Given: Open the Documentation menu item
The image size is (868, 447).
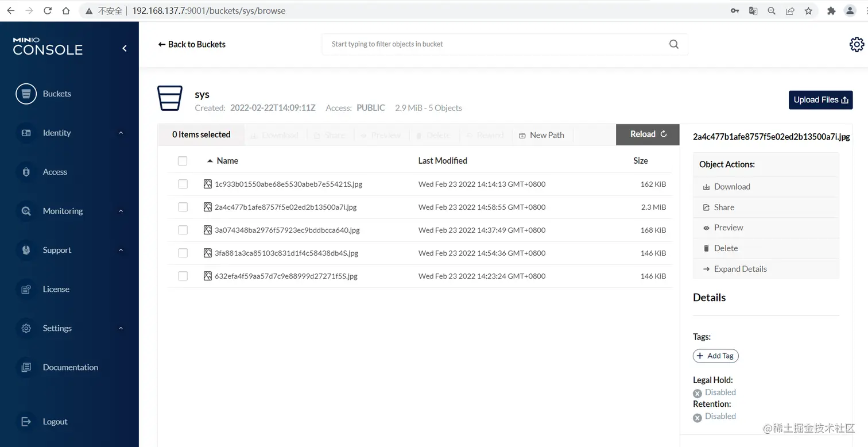Looking at the screenshot, I should pos(71,367).
